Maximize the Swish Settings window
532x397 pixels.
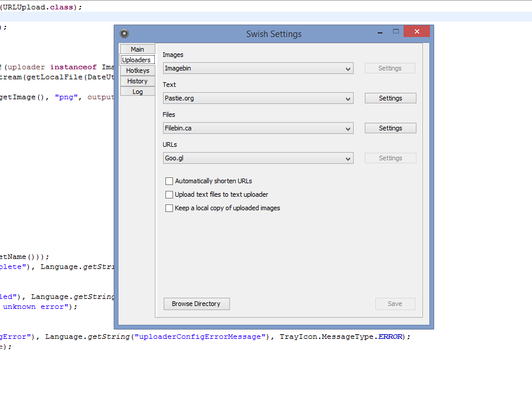[x=395, y=32]
